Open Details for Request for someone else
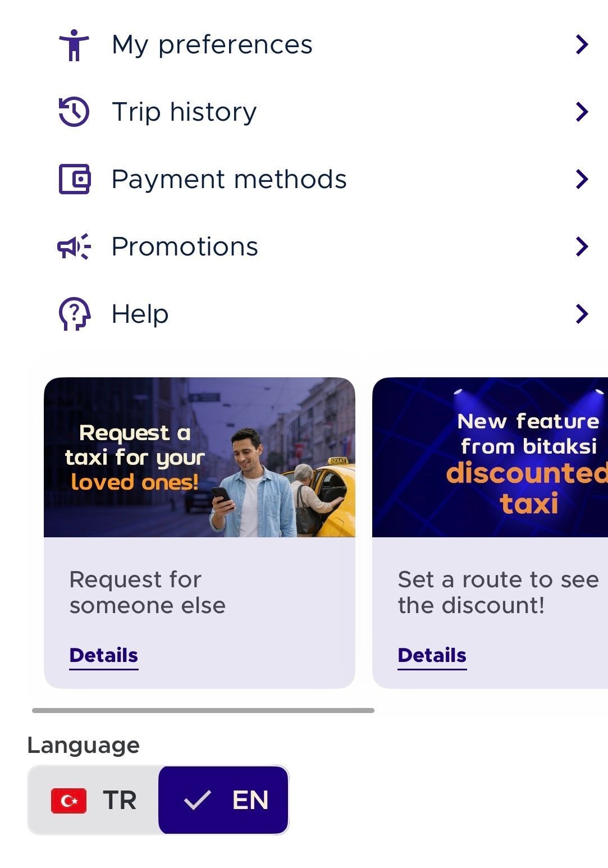 point(104,655)
